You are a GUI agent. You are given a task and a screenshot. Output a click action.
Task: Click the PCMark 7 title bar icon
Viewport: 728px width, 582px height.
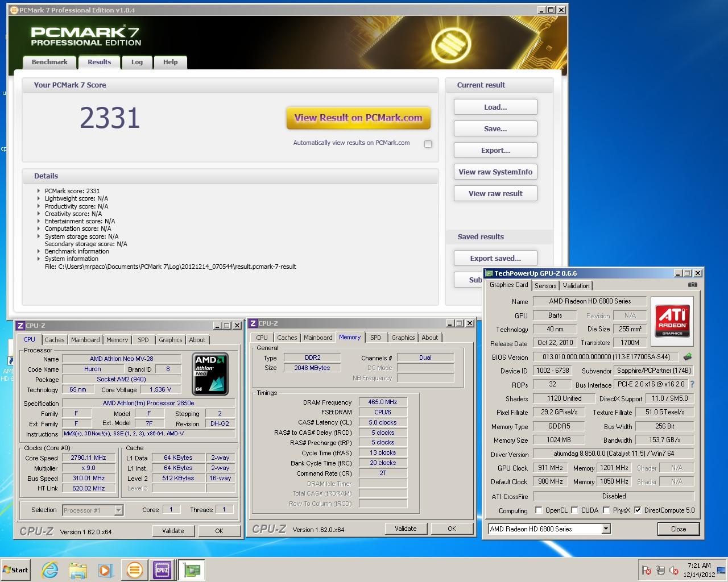click(x=14, y=10)
